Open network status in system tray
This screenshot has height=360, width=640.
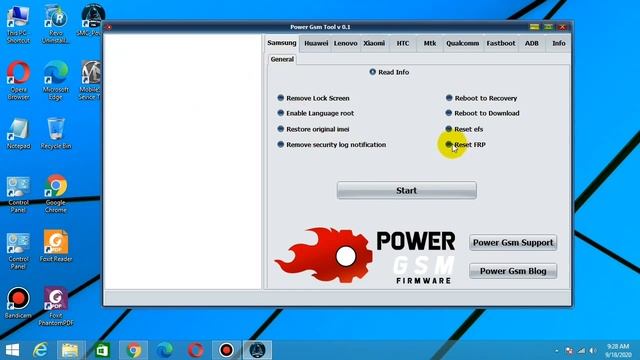(x=581, y=351)
